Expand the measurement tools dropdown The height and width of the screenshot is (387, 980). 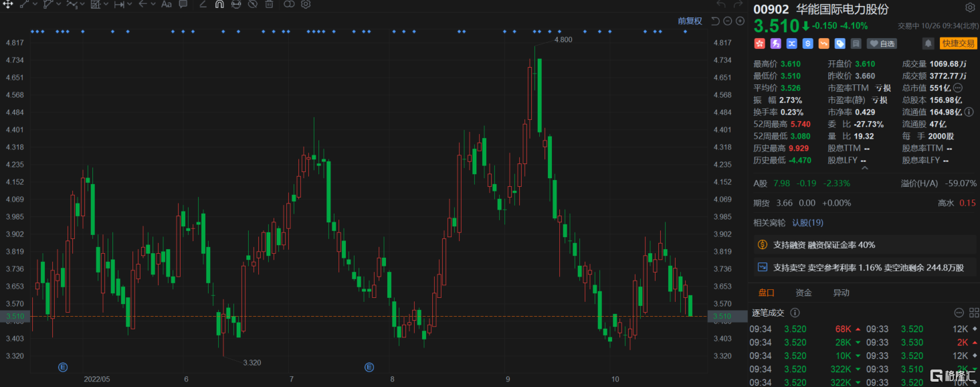tap(130, 4)
